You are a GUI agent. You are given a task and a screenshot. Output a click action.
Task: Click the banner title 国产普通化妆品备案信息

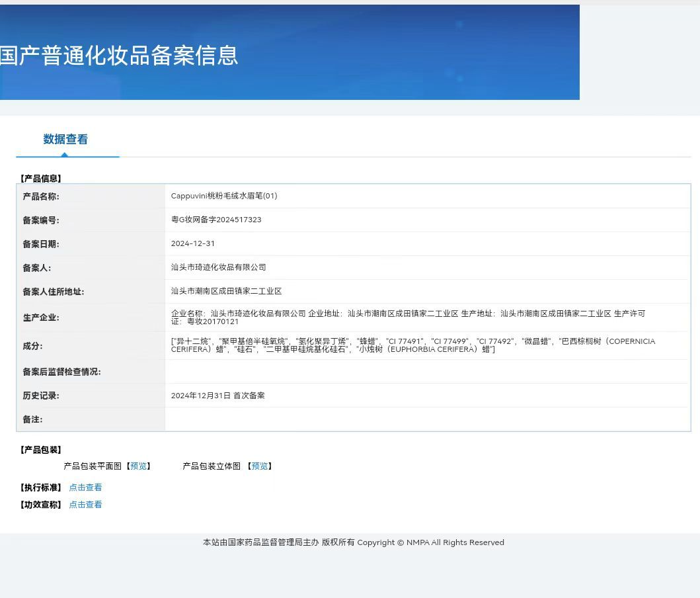(119, 56)
